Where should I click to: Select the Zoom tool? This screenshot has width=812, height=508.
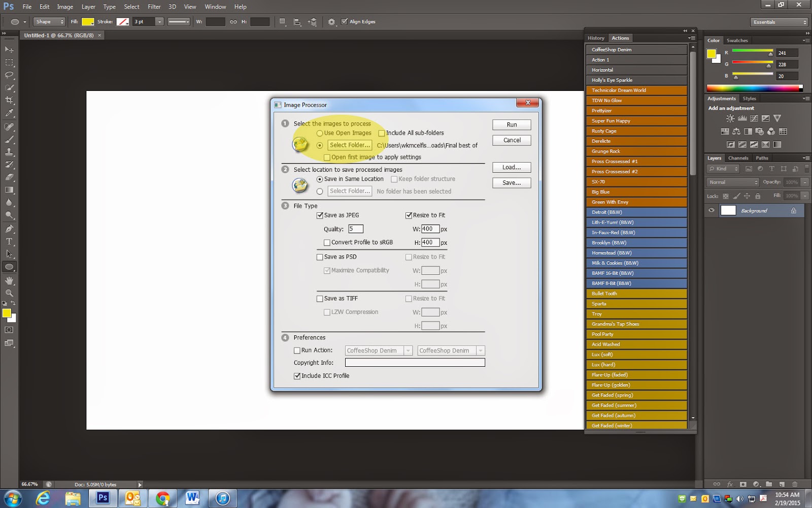pyautogui.click(x=9, y=293)
